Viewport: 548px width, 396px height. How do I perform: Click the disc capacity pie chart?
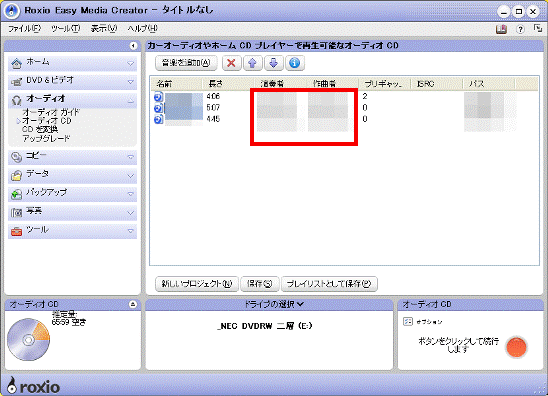point(29,339)
